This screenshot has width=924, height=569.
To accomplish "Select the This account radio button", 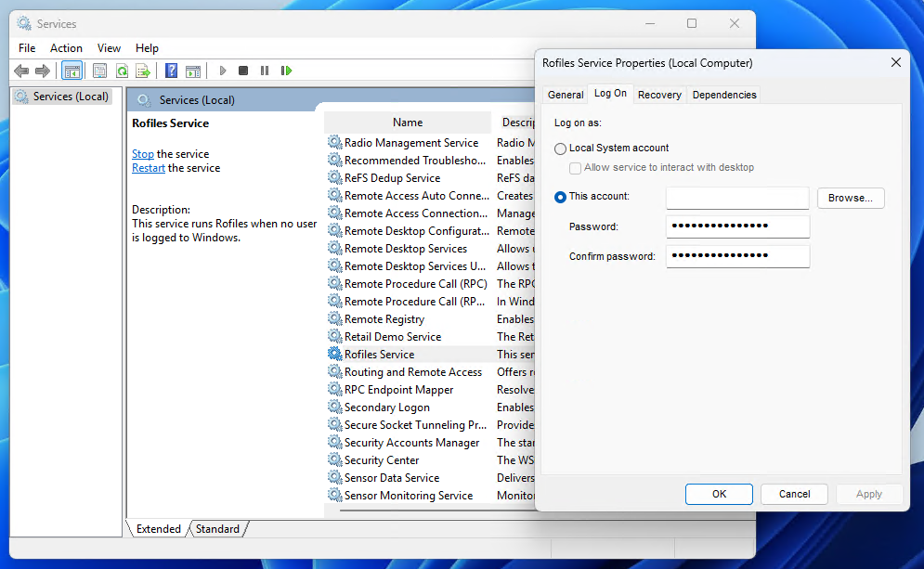I will [x=560, y=197].
